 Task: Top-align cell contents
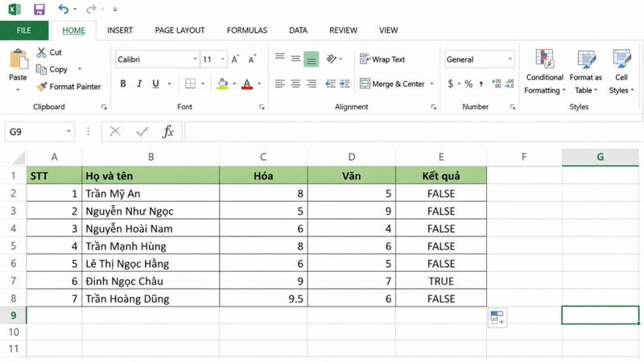tap(279, 59)
